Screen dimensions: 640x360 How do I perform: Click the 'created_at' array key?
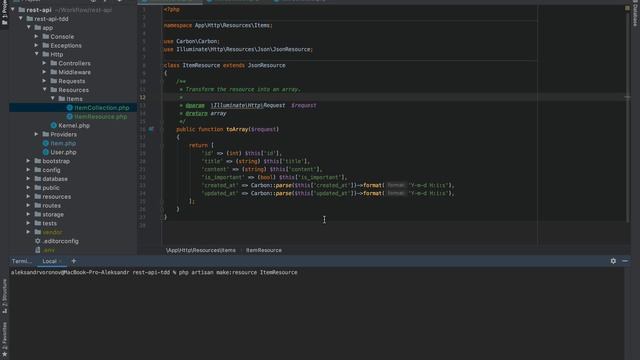[220, 185]
